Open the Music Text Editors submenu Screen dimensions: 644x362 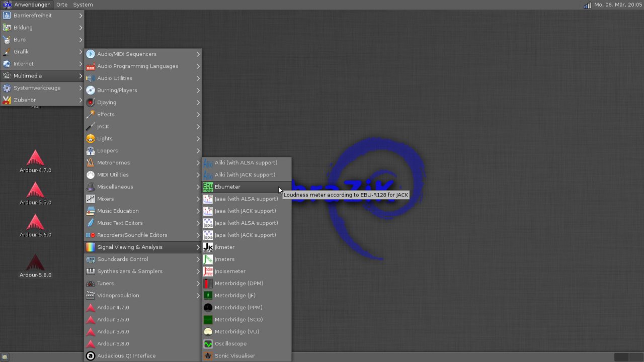coord(143,223)
